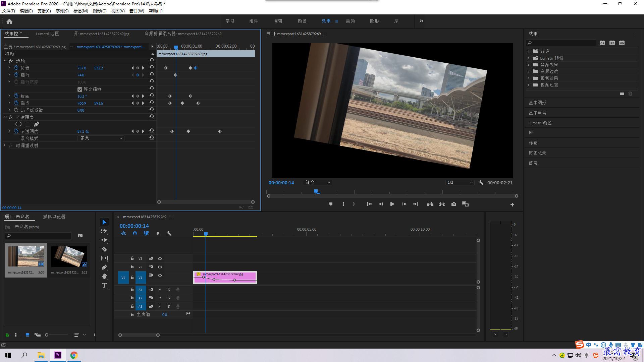Hide track V3 output eye

160,258
